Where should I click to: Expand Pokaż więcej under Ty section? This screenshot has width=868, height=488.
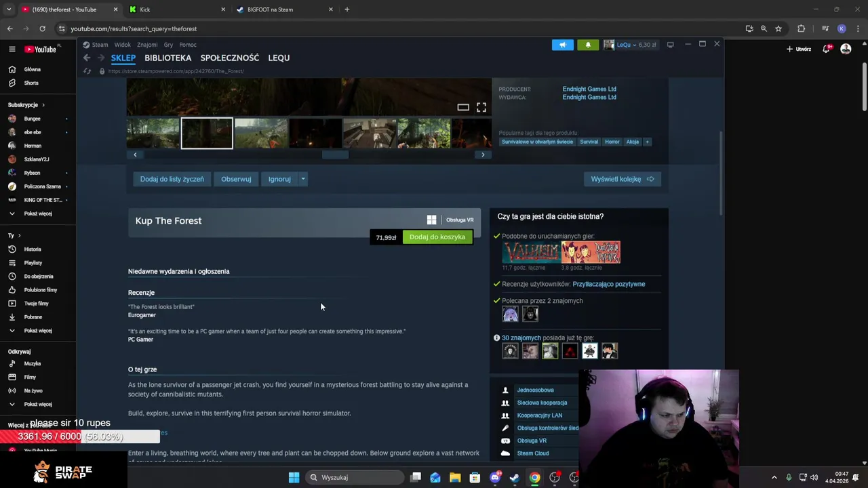(38, 330)
